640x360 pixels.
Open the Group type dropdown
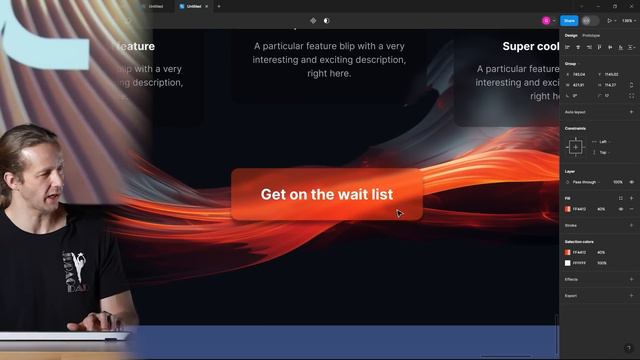pos(572,64)
